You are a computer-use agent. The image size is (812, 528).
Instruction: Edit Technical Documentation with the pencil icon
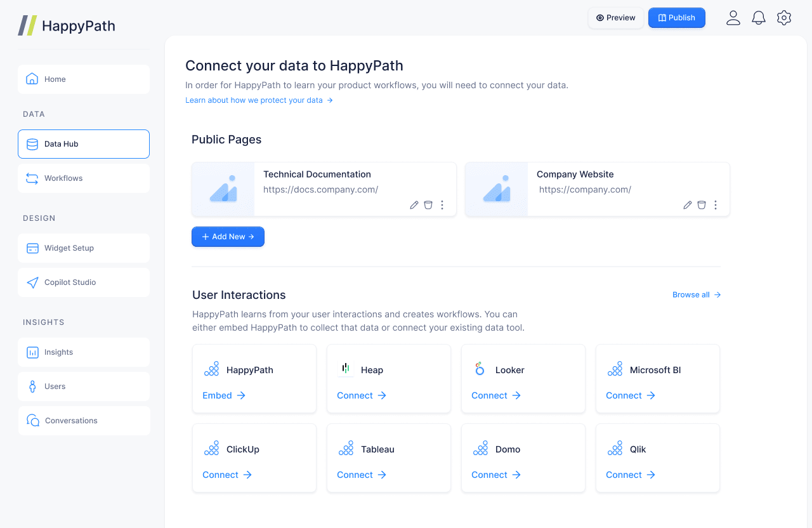click(x=414, y=205)
